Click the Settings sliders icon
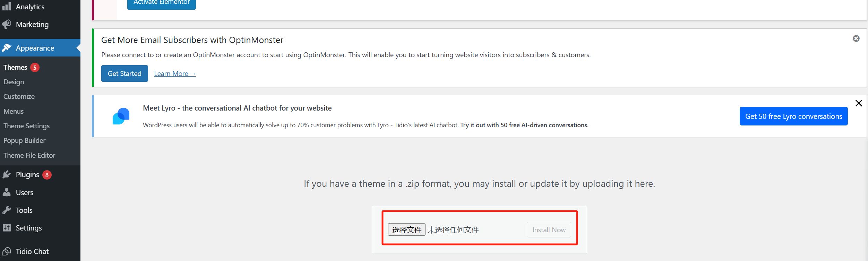Image resolution: width=868 pixels, height=261 pixels. (7, 228)
